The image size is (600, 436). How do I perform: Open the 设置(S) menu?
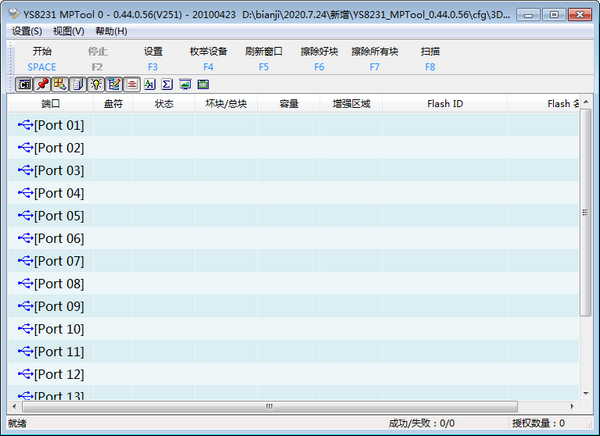tap(27, 31)
